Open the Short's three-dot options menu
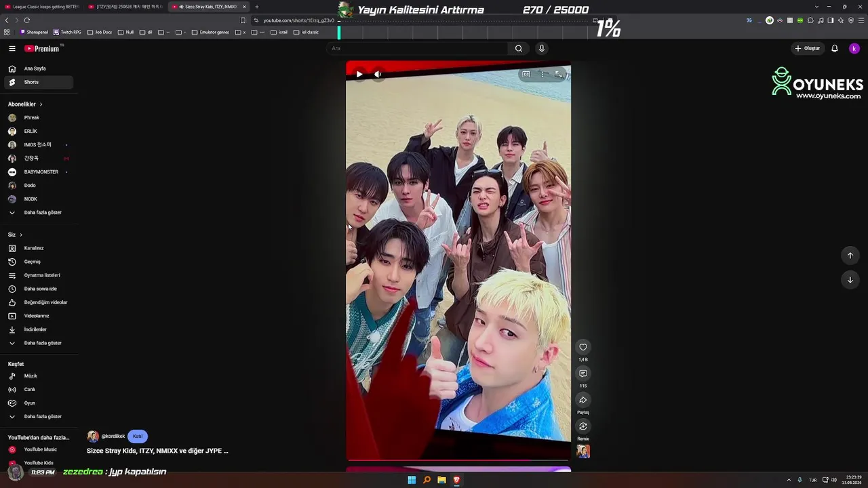868x488 pixels. pyautogui.click(x=542, y=74)
